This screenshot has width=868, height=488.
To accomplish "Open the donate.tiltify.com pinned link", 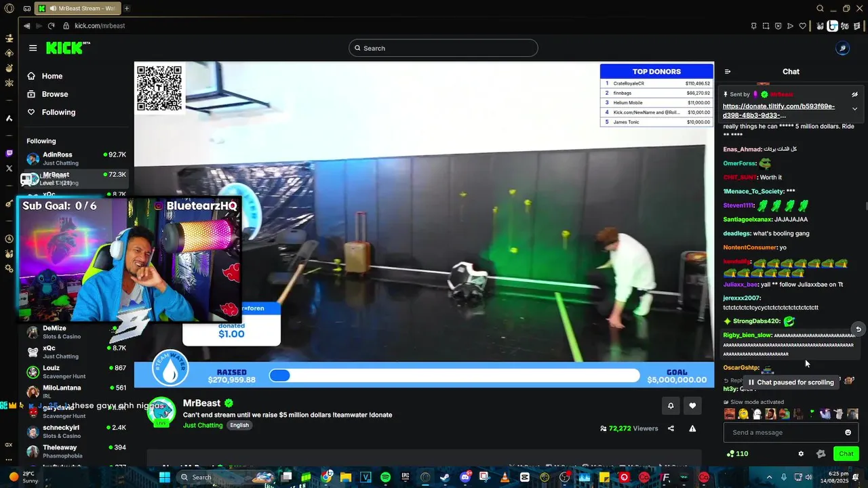I will pos(778,110).
